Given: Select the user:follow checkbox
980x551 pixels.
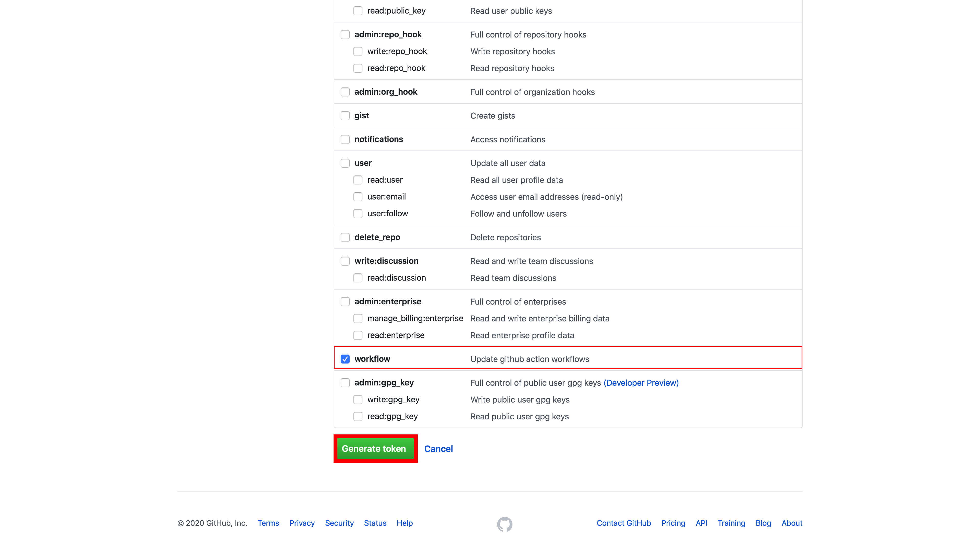Looking at the screenshot, I should pos(358,214).
